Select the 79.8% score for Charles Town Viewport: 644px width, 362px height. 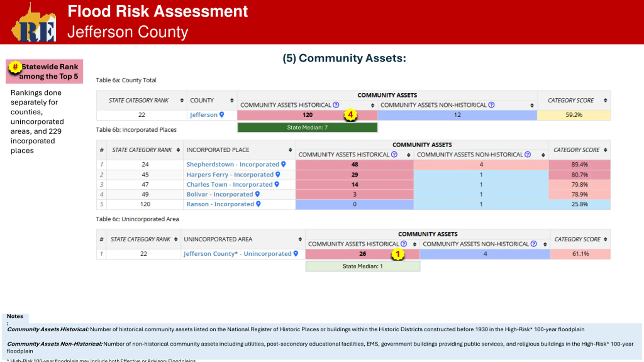click(x=579, y=184)
